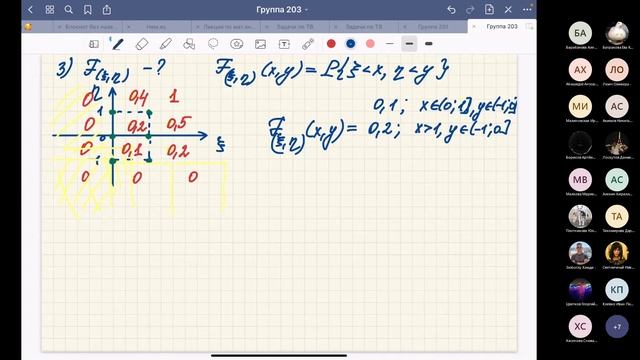
Task: Select the Eraser tool
Action: 141,44
